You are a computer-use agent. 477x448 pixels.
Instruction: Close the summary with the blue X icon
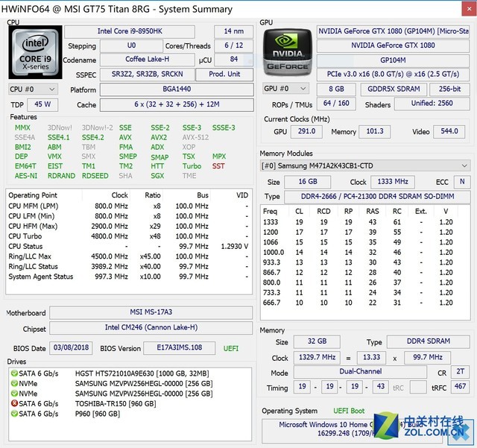pos(460,431)
